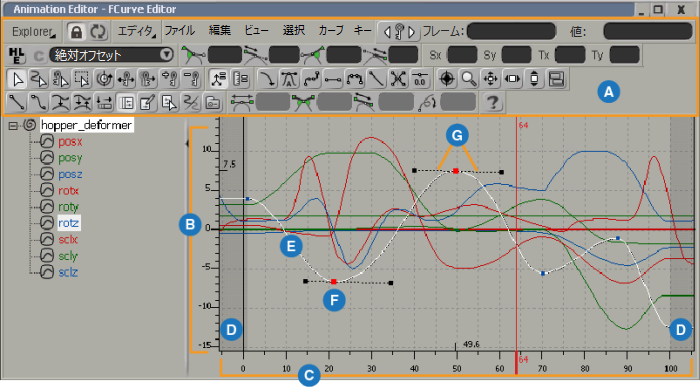Click the フレーム input field

(x=511, y=31)
